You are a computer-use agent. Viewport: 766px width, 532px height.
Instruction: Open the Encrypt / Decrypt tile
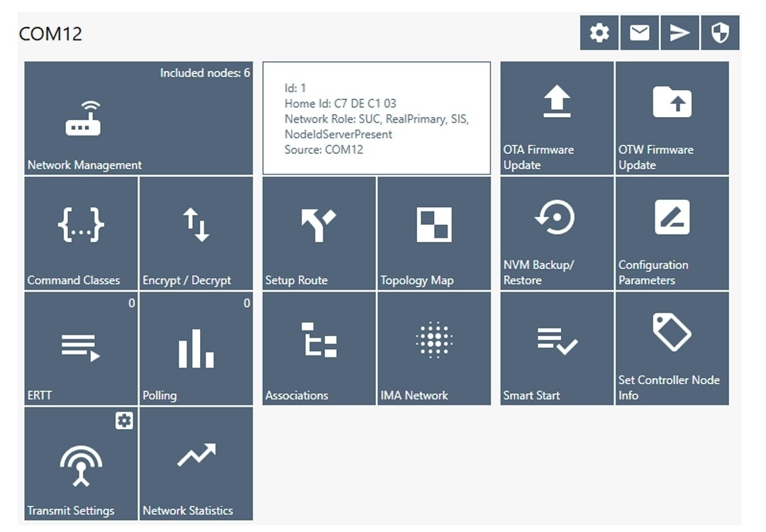click(196, 233)
